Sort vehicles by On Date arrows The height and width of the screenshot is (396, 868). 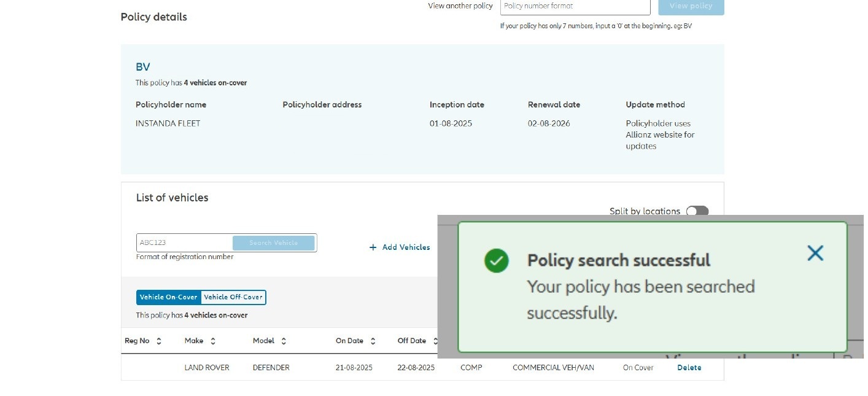click(x=373, y=341)
